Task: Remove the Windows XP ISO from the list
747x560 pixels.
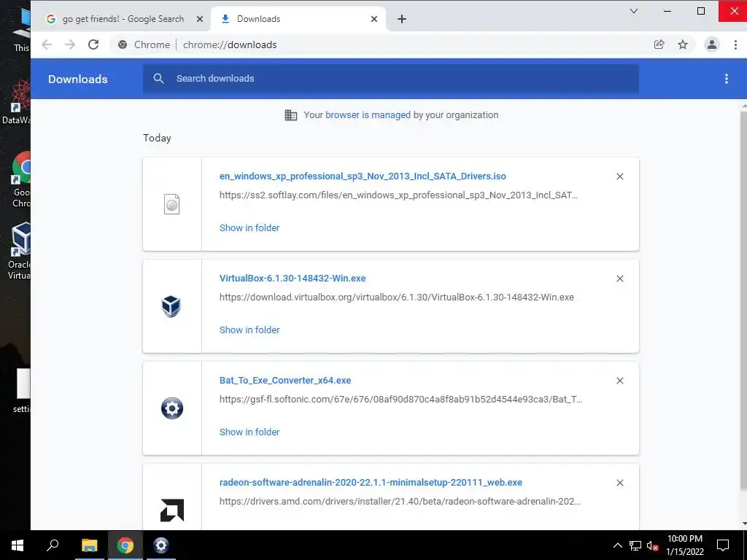Action: (620, 176)
